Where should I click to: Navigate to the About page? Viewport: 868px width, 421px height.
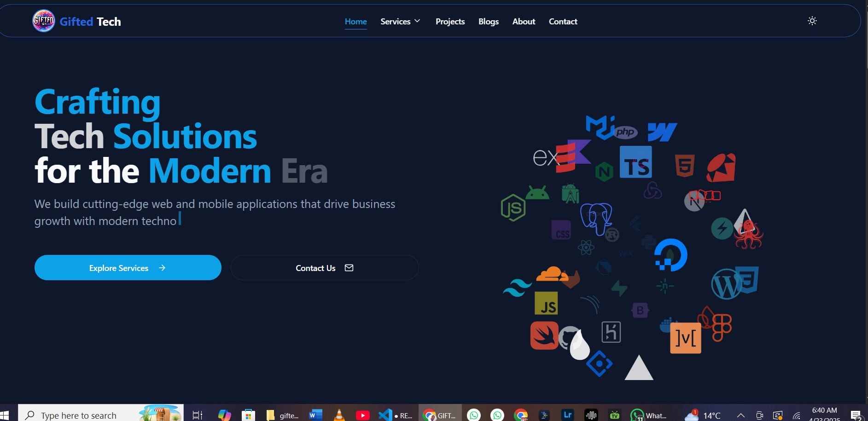[x=524, y=22]
